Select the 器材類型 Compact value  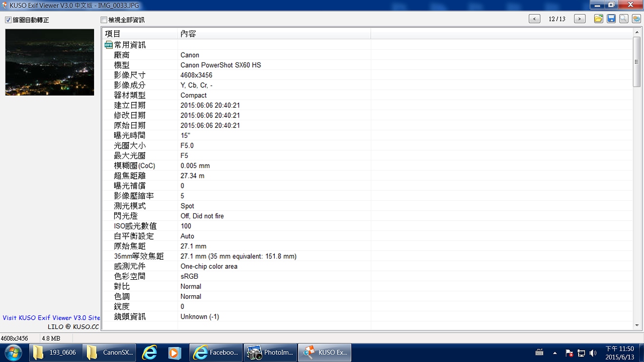pyautogui.click(x=194, y=95)
